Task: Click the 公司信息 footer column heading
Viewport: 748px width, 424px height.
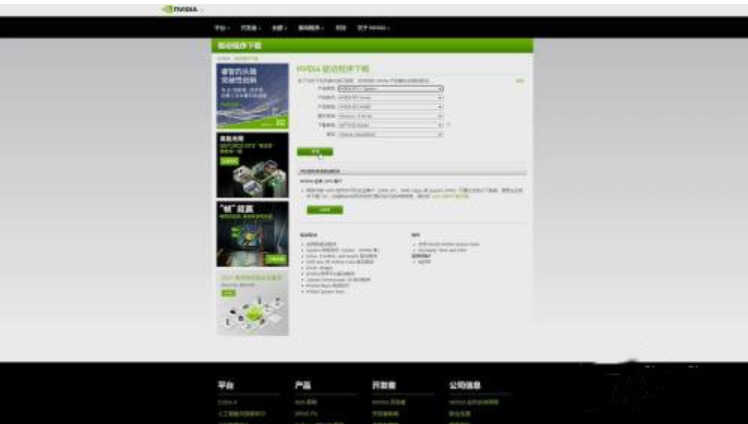Action: point(465,385)
